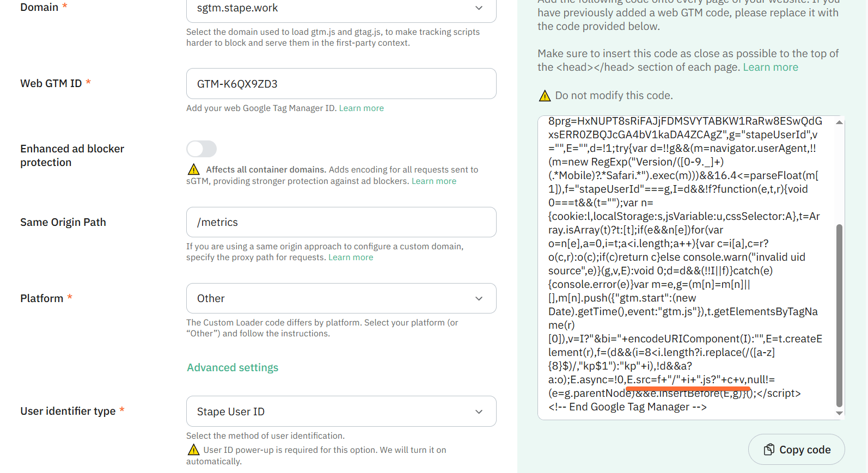Click the Same Origin Path input field
Image resolution: width=868 pixels, height=473 pixels.
point(341,222)
